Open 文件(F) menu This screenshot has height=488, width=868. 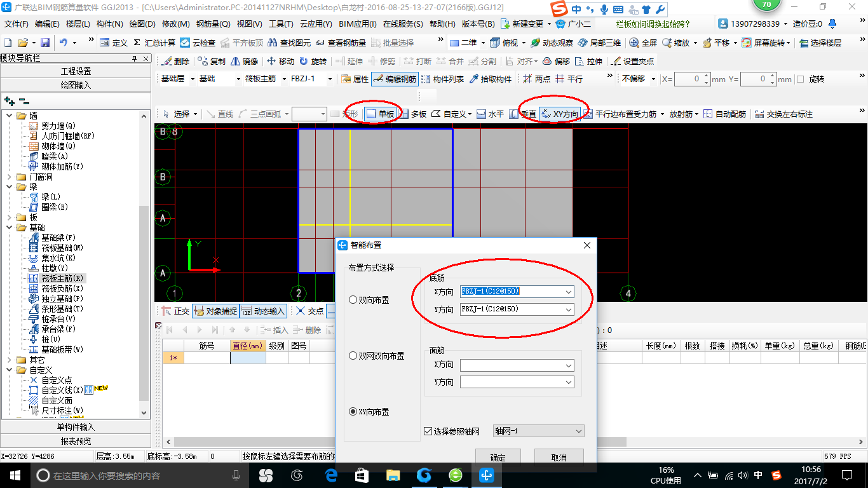(x=17, y=24)
